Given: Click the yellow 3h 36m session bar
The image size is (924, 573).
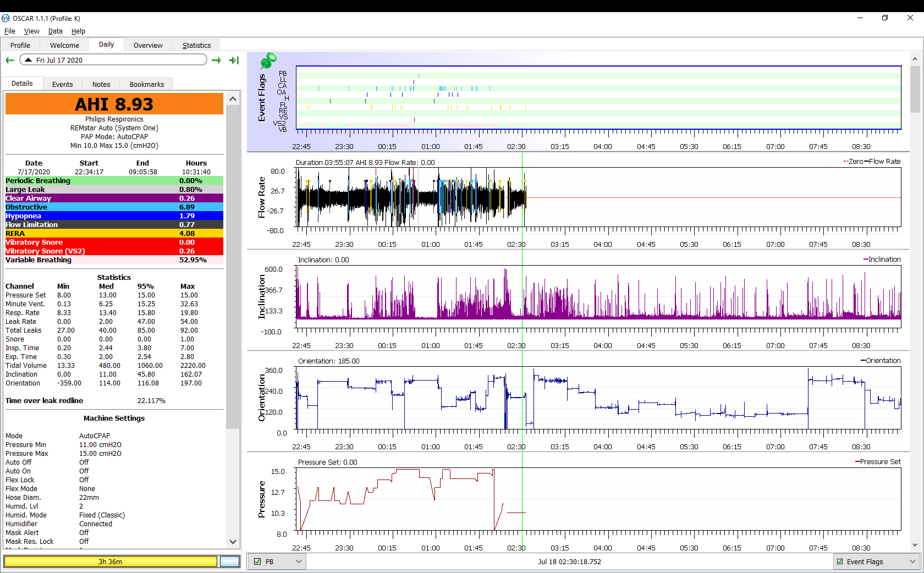Looking at the screenshot, I should click(x=111, y=561).
